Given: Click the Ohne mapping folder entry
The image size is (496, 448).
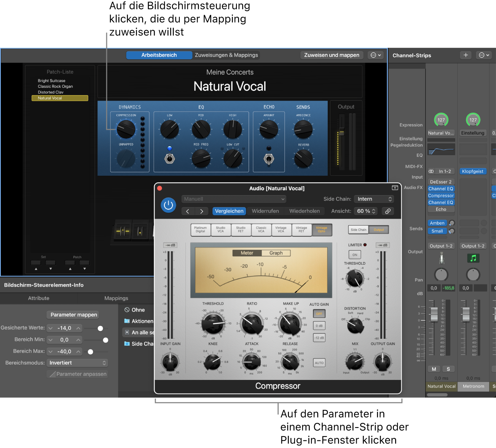Looking at the screenshot, I should pyautogui.click(x=138, y=310).
